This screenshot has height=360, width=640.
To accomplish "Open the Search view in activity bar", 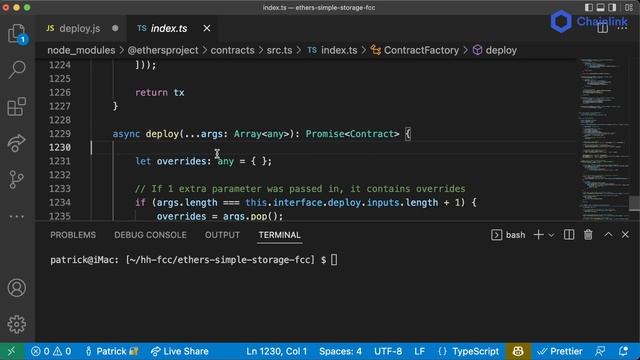I will (x=17, y=70).
